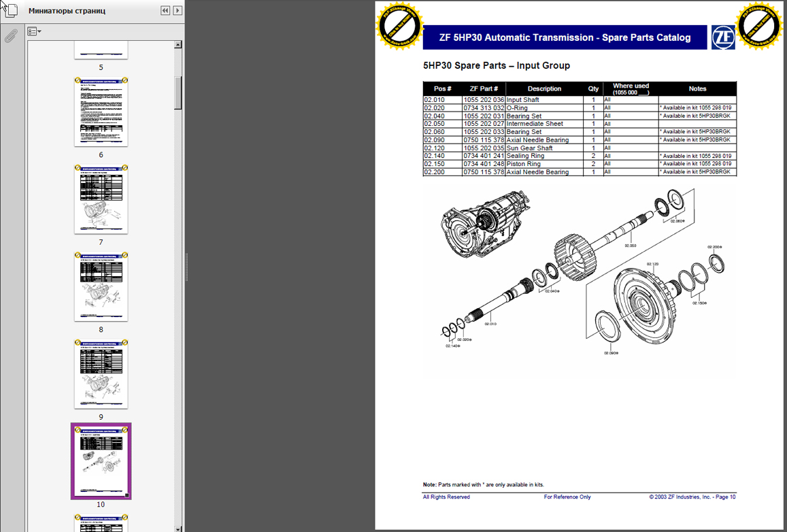Open the attachments paperclip panel

point(10,36)
